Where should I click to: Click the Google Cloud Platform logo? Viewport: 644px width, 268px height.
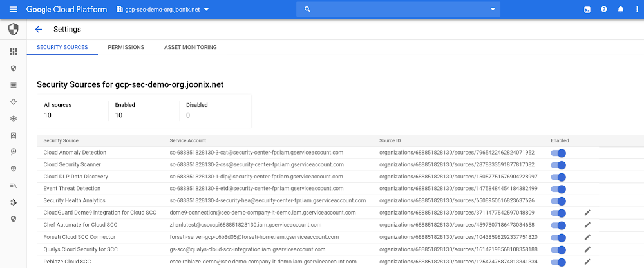(66, 10)
